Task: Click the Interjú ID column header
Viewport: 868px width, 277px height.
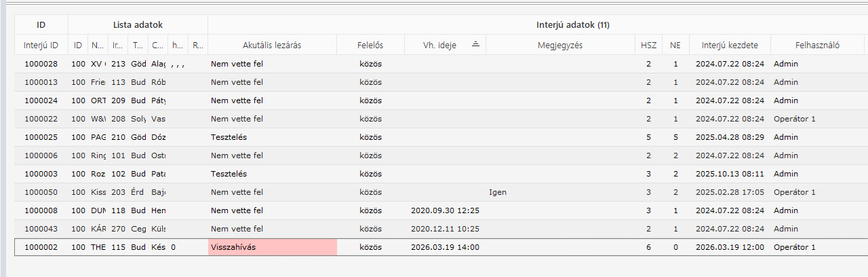Action: tap(41, 45)
